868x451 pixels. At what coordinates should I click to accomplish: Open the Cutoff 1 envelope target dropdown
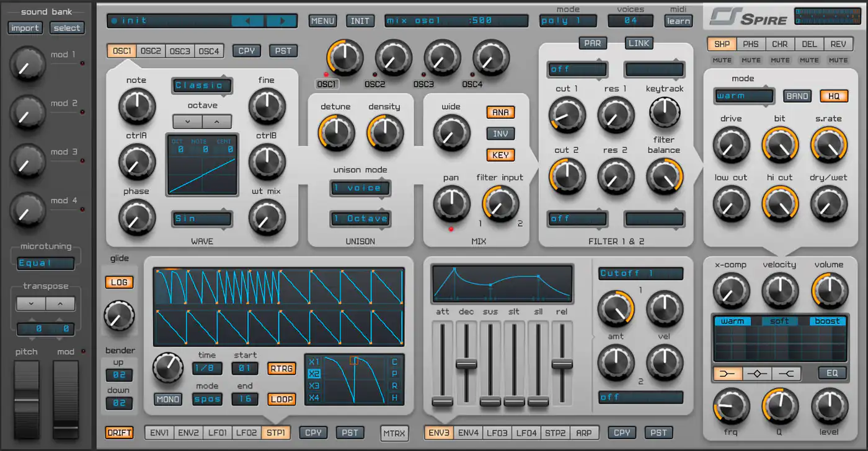pyautogui.click(x=640, y=273)
